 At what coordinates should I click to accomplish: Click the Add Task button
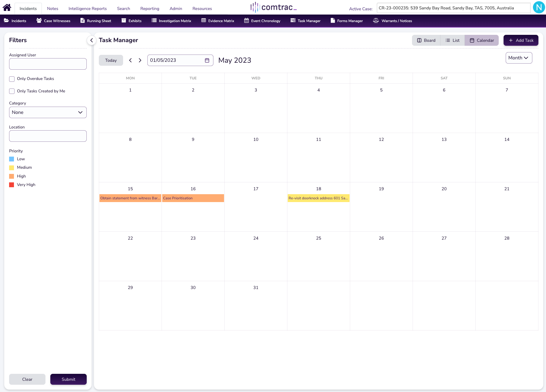coord(521,40)
